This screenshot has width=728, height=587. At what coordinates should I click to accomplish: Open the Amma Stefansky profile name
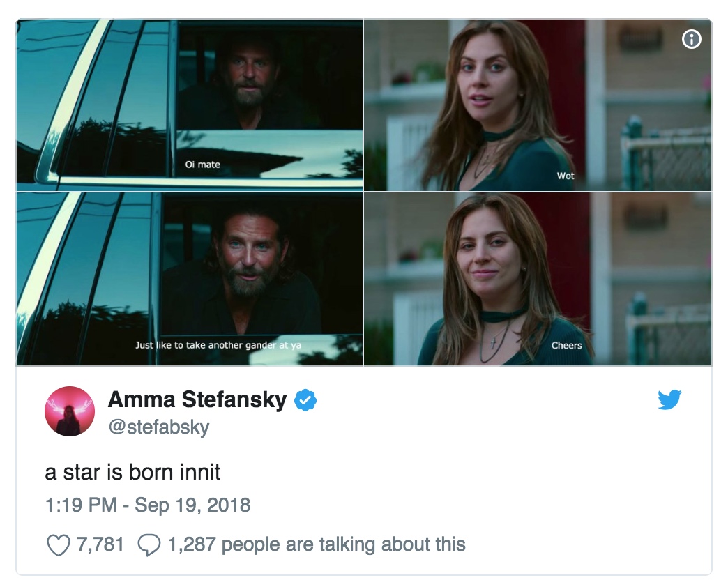[197, 400]
